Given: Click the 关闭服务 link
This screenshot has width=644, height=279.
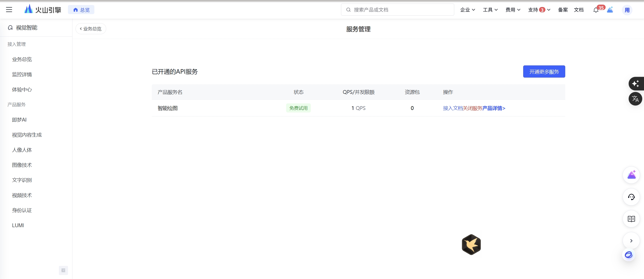Looking at the screenshot, I should click(x=472, y=108).
